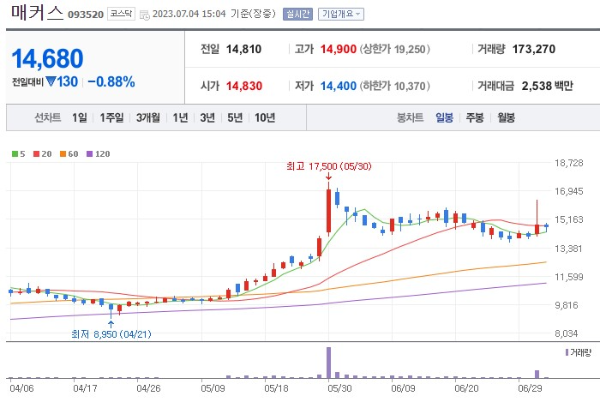Click the 06/29 date axis label
This screenshot has width=600, height=407.
coord(530,388)
